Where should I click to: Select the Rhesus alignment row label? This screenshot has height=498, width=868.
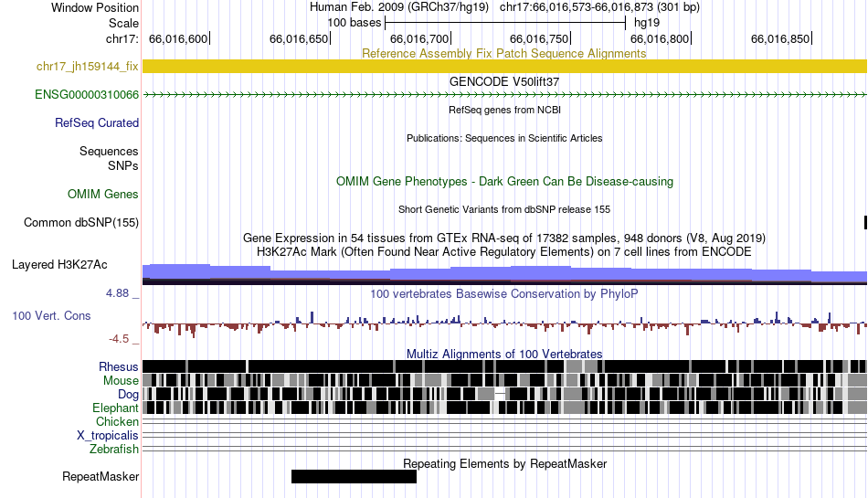(x=118, y=366)
